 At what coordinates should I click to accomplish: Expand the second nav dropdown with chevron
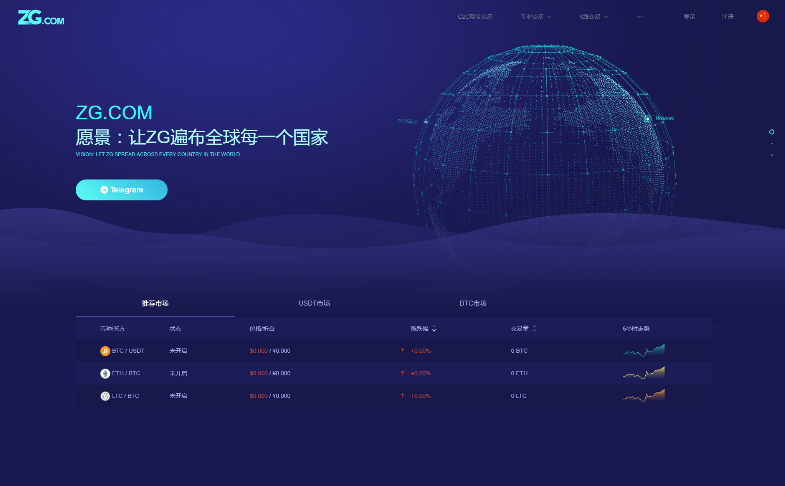click(536, 17)
